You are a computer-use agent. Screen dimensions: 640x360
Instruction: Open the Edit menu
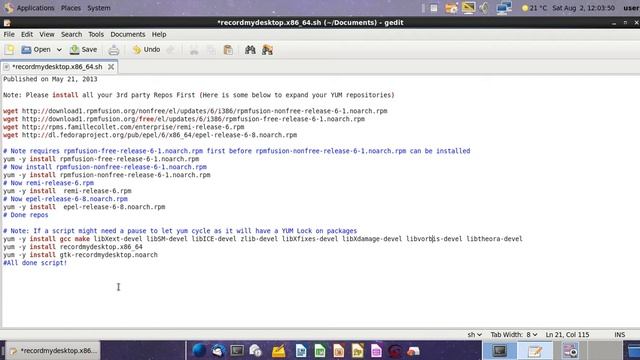(x=27, y=34)
